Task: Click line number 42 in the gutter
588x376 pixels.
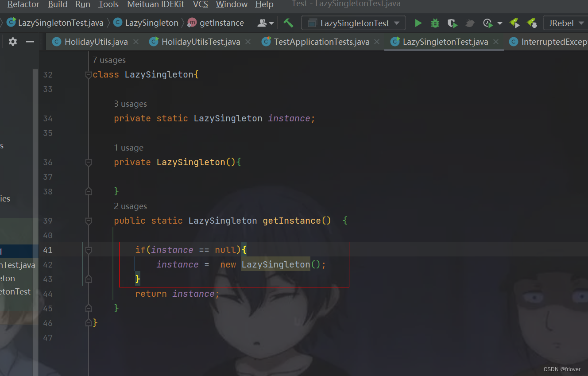Action: point(48,265)
